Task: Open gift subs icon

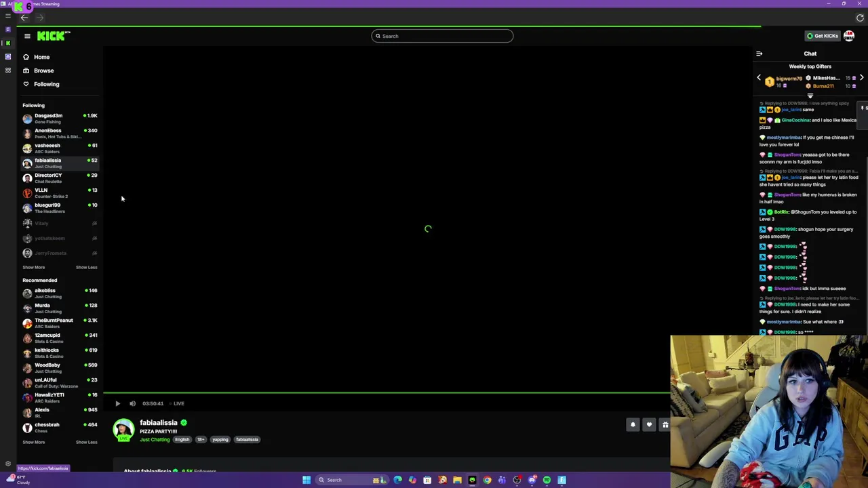Action: pyautogui.click(x=665, y=425)
